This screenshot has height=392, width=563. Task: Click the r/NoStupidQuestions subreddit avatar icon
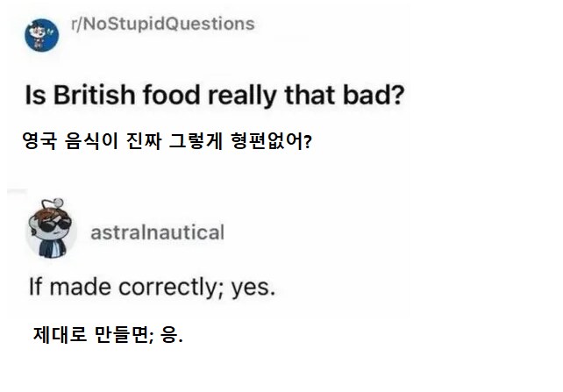pos(40,34)
